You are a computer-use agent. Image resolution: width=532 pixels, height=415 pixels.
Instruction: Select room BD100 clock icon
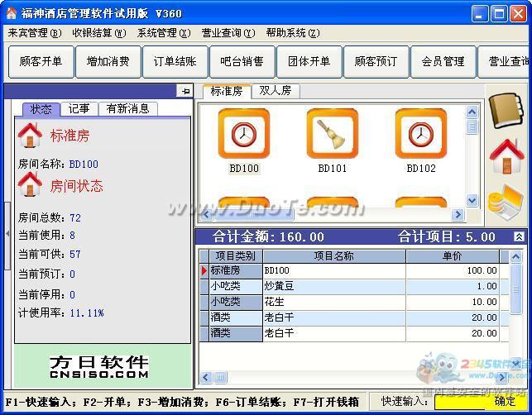point(243,133)
